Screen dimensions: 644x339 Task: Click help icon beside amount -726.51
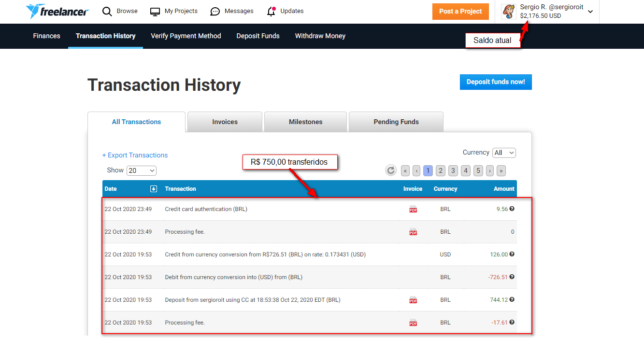pyautogui.click(x=512, y=277)
